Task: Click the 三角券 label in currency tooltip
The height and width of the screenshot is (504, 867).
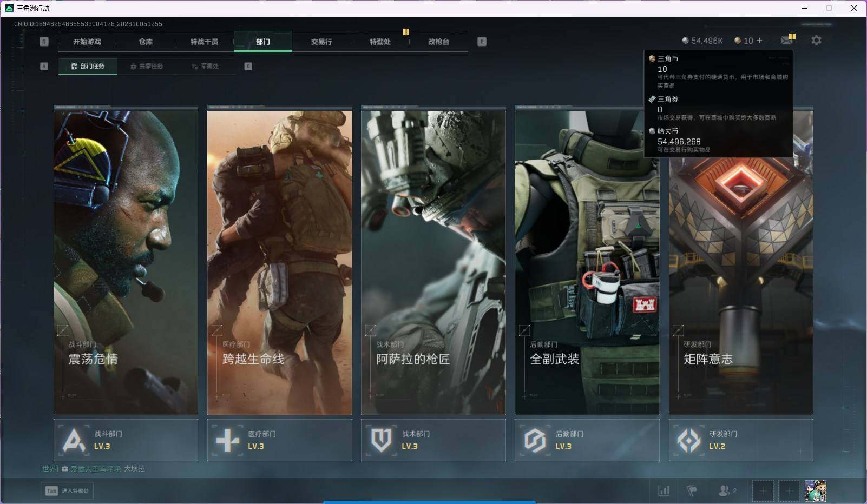Action: 668,99
